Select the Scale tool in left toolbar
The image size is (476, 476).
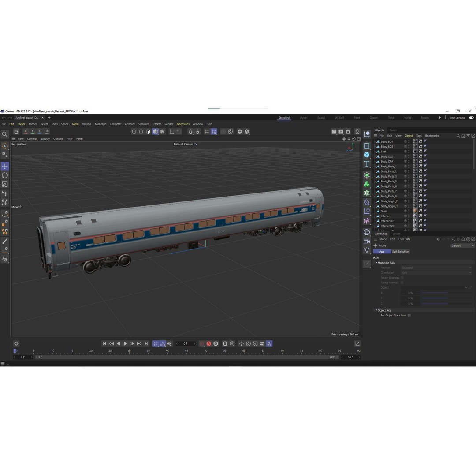pyautogui.click(x=5, y=184)
